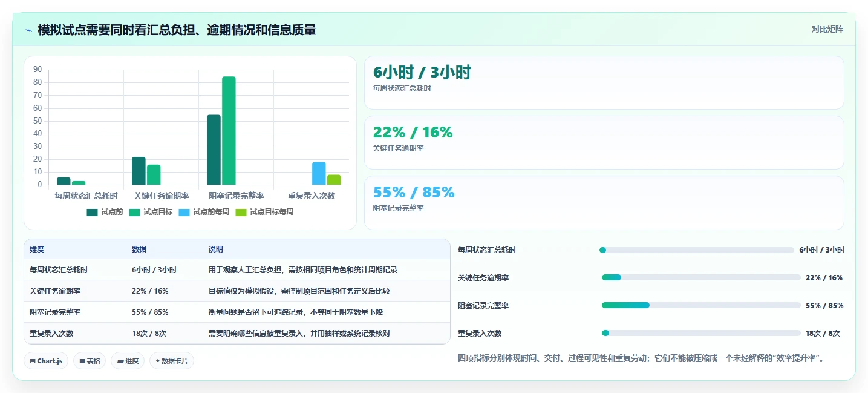Viewport: 868px width, 393px height.
Task: Click the description starting with 衡量问题是否留下可追踪记录
Action: click(296, 312)
